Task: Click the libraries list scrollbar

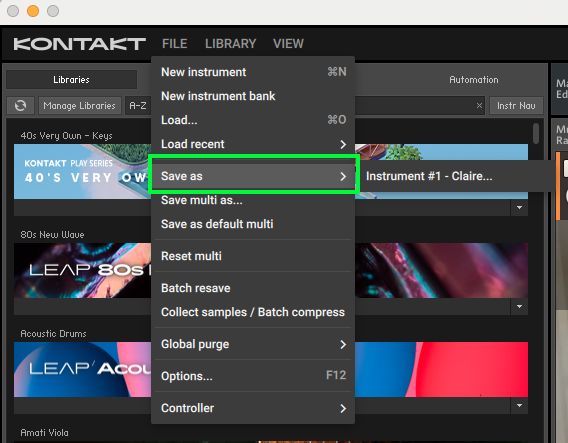Action: (536, 133)
